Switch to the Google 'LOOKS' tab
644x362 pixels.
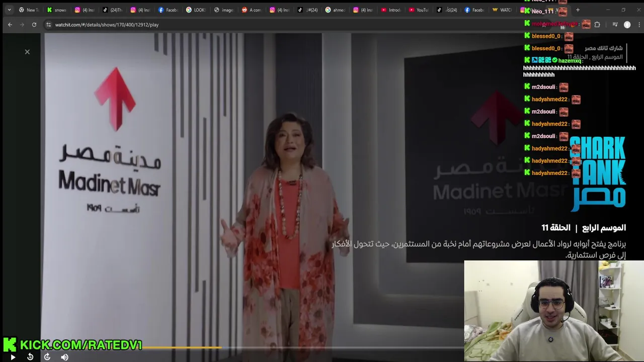[196, 10]
